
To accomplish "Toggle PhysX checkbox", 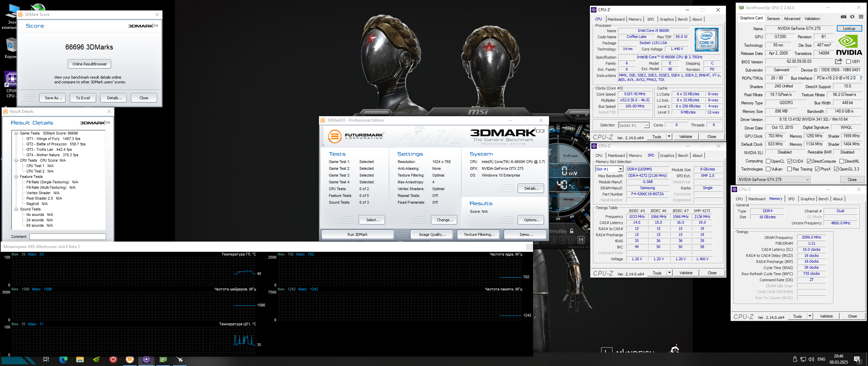I will pyautogui.click(x=817, y=169).
